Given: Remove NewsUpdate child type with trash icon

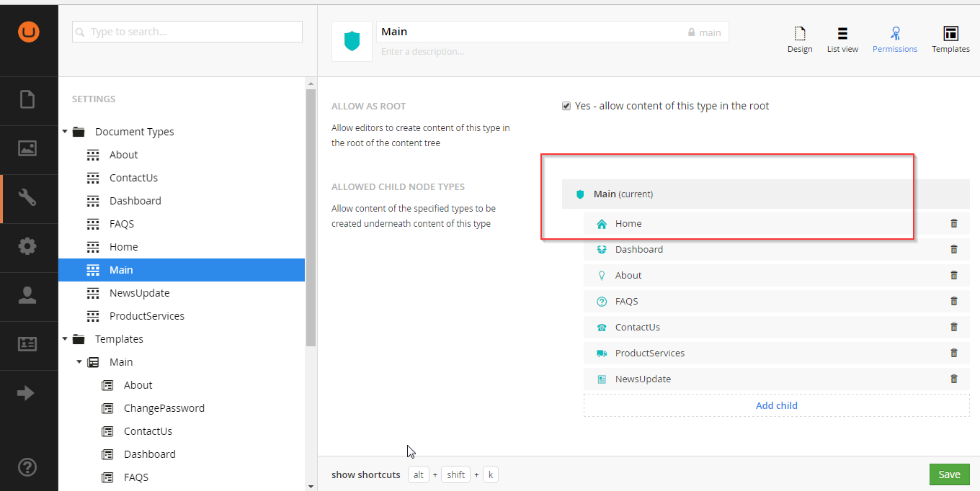Looking at the screenshot, I should click(954, 379).
